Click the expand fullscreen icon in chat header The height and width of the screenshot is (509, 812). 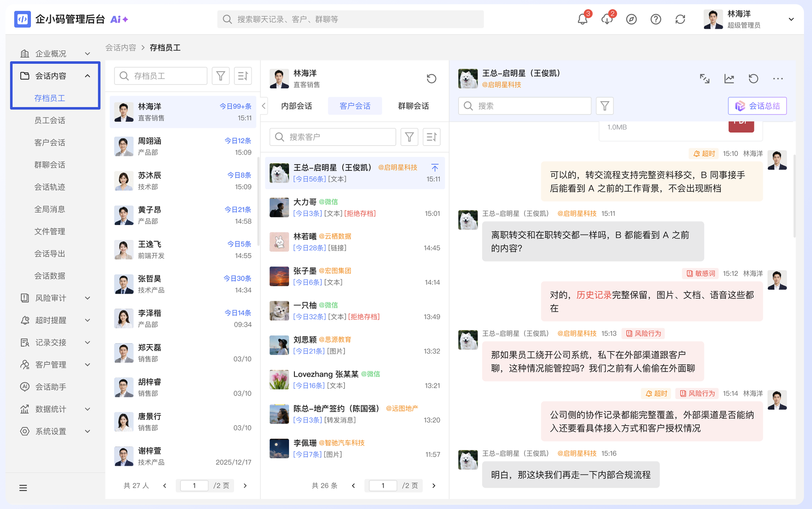coord(705,79)
